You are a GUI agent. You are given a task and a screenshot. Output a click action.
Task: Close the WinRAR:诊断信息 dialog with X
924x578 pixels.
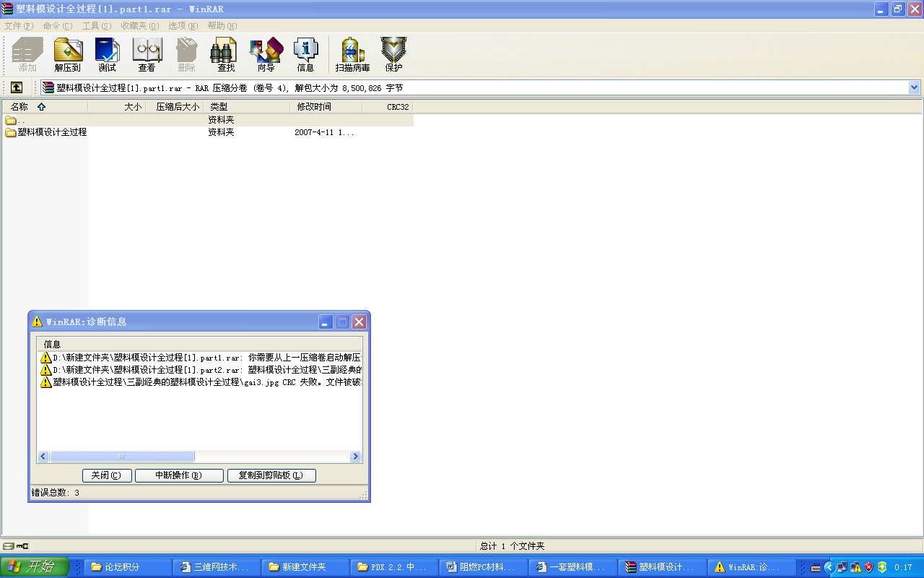(x=359, y=322)
